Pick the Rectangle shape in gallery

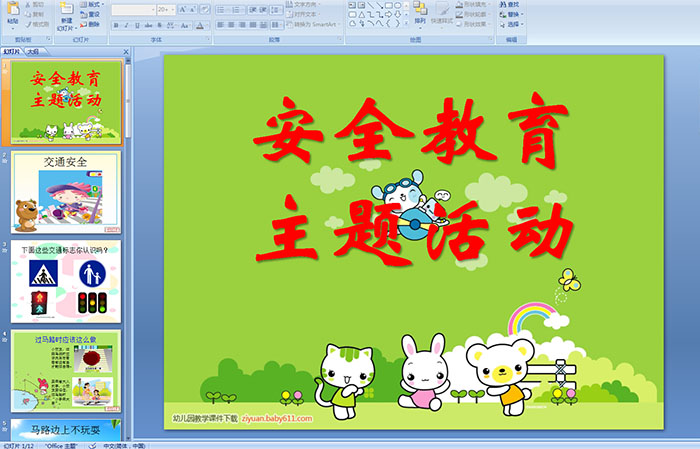click(389, 5)
